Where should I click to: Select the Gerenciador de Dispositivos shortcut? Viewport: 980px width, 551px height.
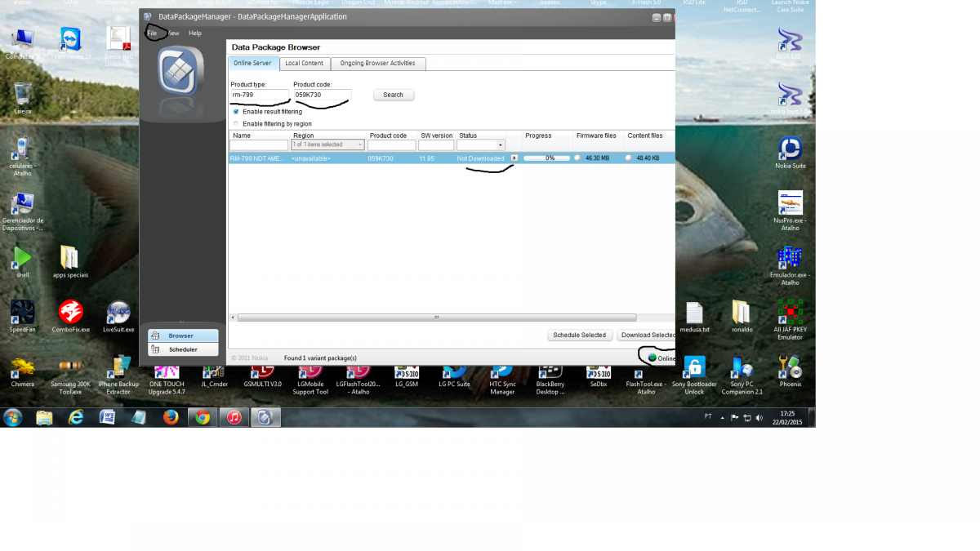coord(23,211)
